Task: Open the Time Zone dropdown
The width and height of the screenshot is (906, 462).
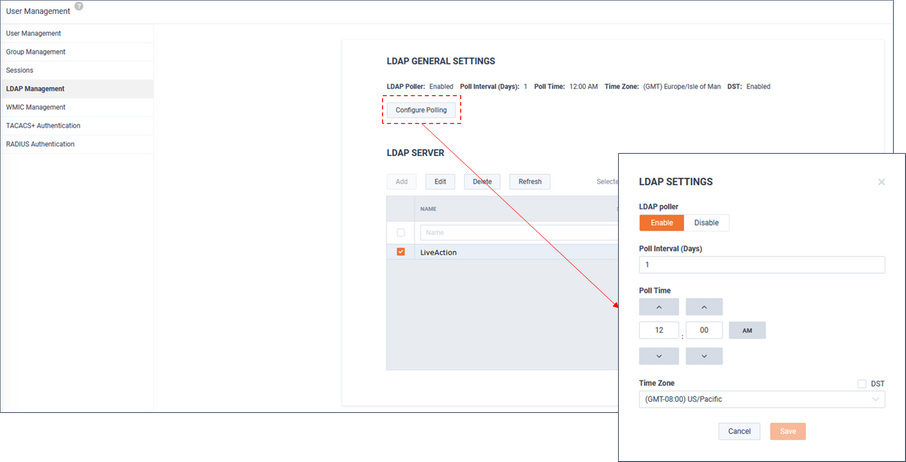Action: click(762, 399)
